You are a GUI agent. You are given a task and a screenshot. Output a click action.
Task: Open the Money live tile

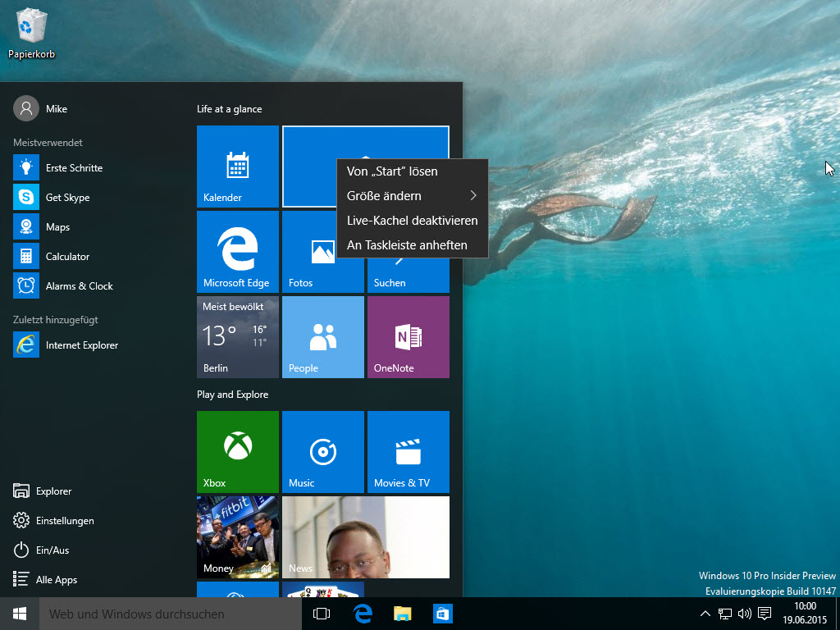238,536
